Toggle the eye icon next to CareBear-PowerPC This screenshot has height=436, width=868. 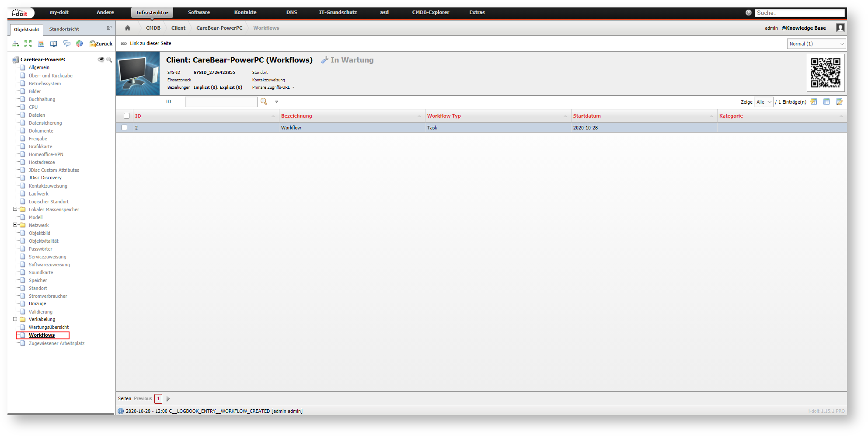(x=101, y=59)
